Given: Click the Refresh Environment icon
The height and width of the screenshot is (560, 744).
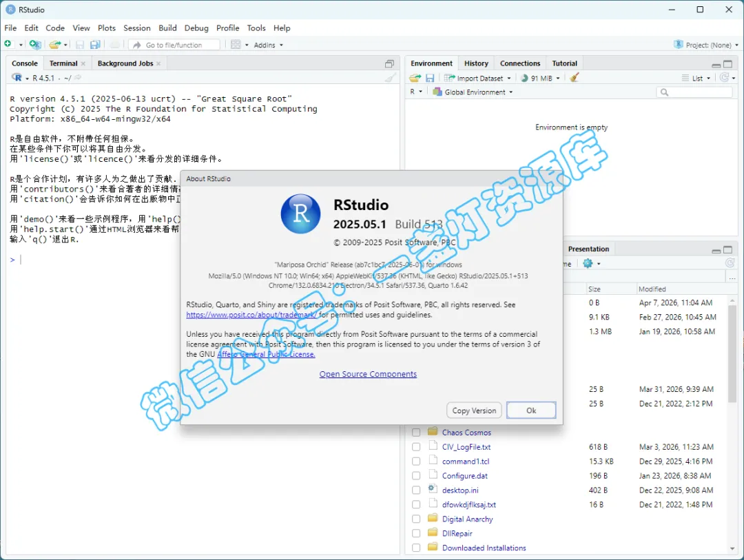Looking at the screenshot, I should pos(724,77).
